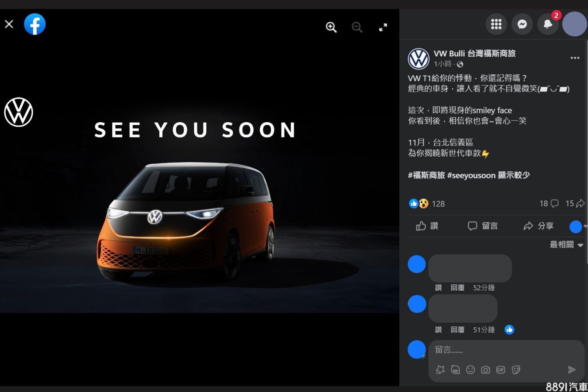The image size is (588, 392).
Task: Attach a photo to the comment
Action: (x=485, y=370)
